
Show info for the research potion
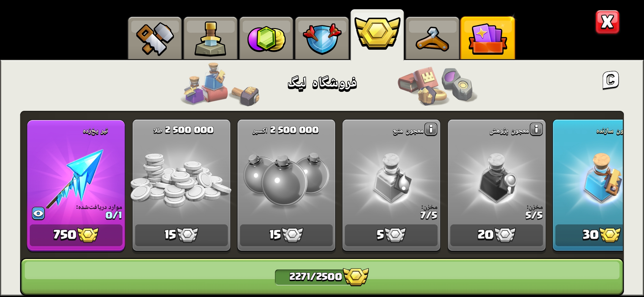(x=536, y=129)
